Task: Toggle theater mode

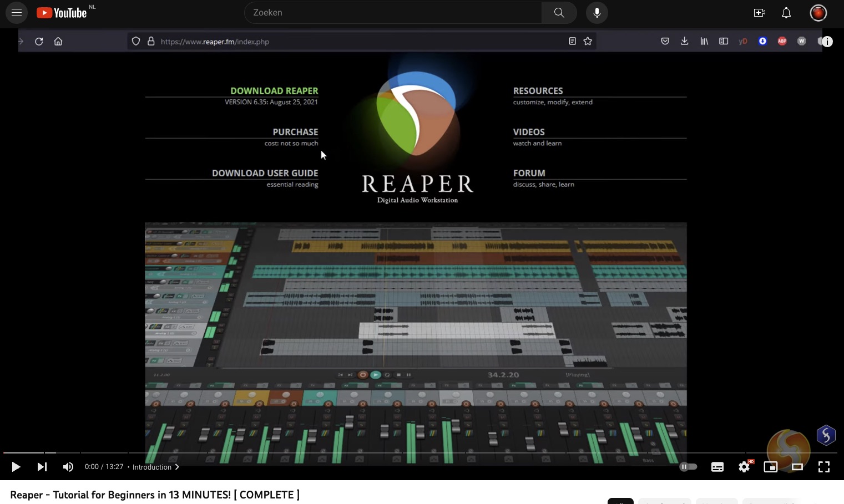Action: coord(797,467)
